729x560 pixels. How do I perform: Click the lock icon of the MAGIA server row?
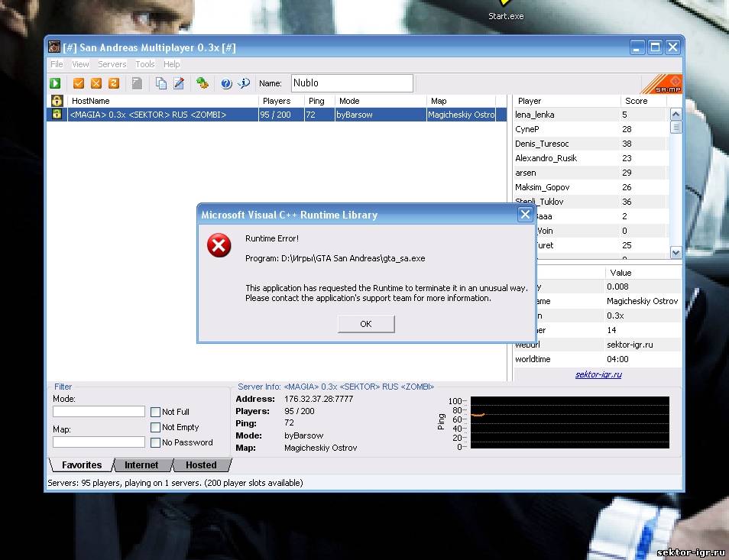(x=57, y=115)
